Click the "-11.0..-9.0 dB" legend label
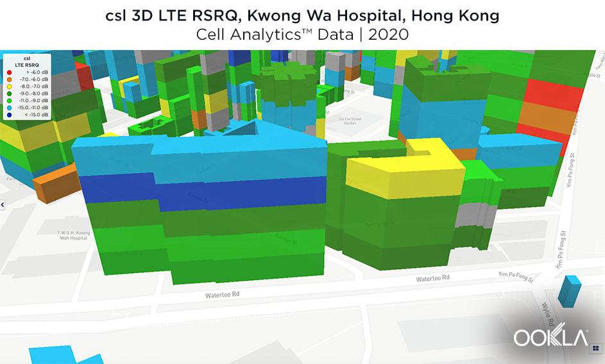The image size is (605, 364). [33, 101]
